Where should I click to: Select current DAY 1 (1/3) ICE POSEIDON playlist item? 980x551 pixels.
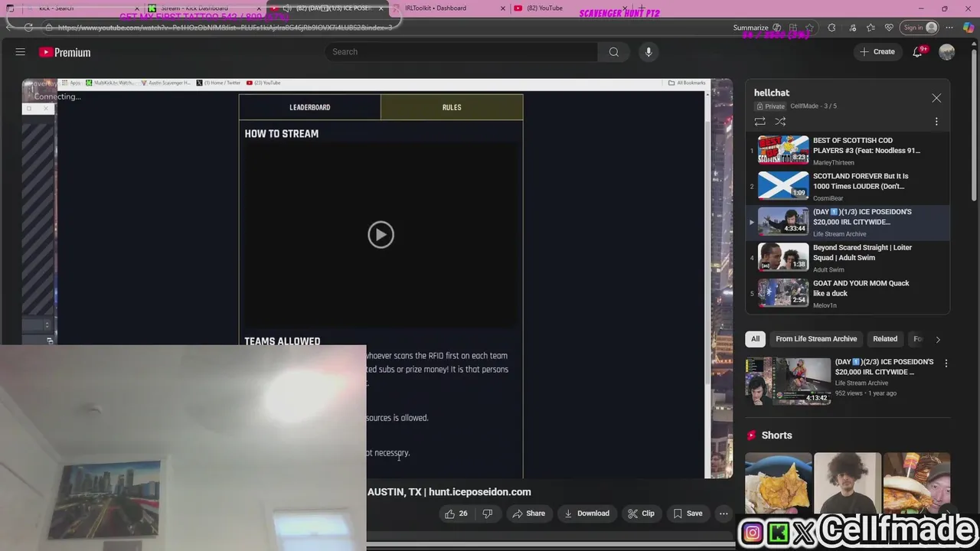pyautogui.click(x=848, y=222)
